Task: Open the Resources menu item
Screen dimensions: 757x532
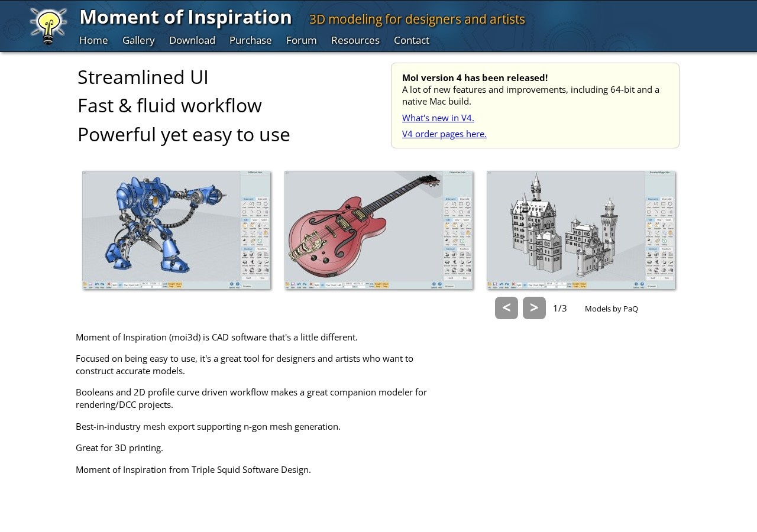Action: [355, 40]
